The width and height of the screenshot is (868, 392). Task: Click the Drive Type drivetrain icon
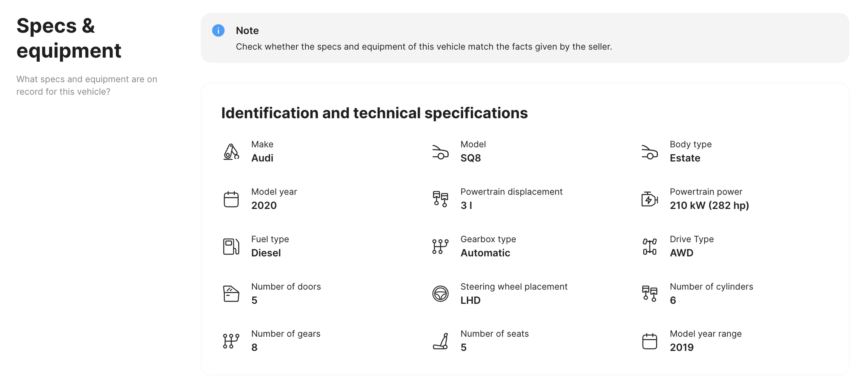(x=649, y=246)
